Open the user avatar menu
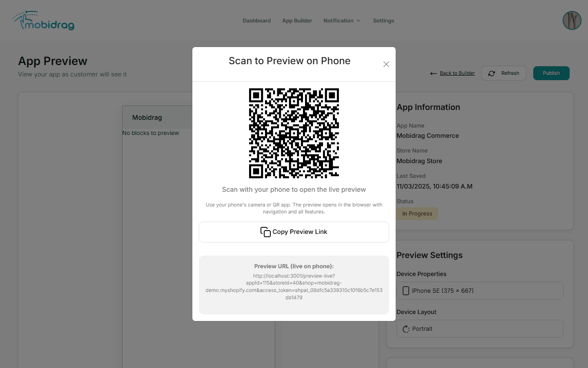 [572, 20]
